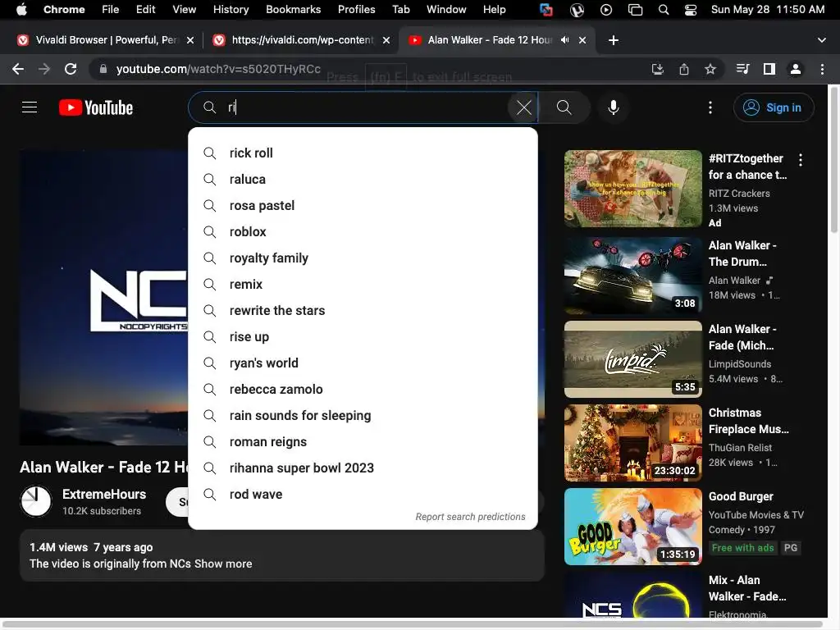Click into the YouTube search field
Screen dimensions: 840x630
tap(364, 107)
